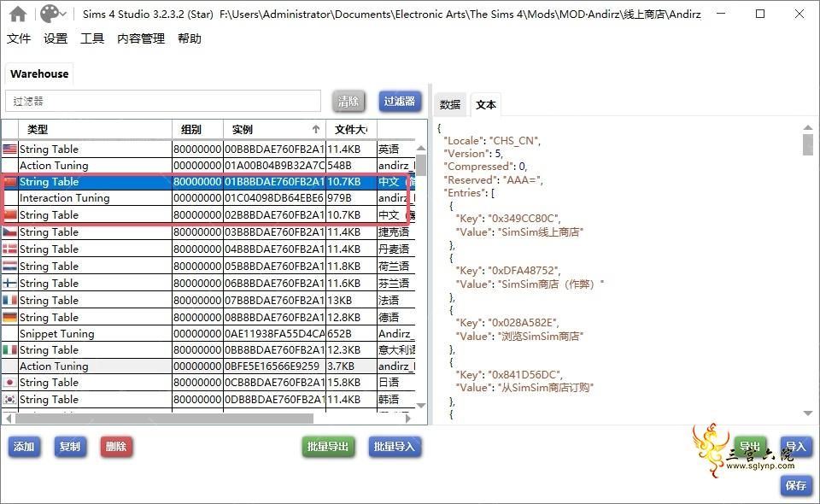The height and width of the screenshot is (504, 820).
Task: Switch to the 数据 tab
Action: pyautogui.click(x=450, y=104)
